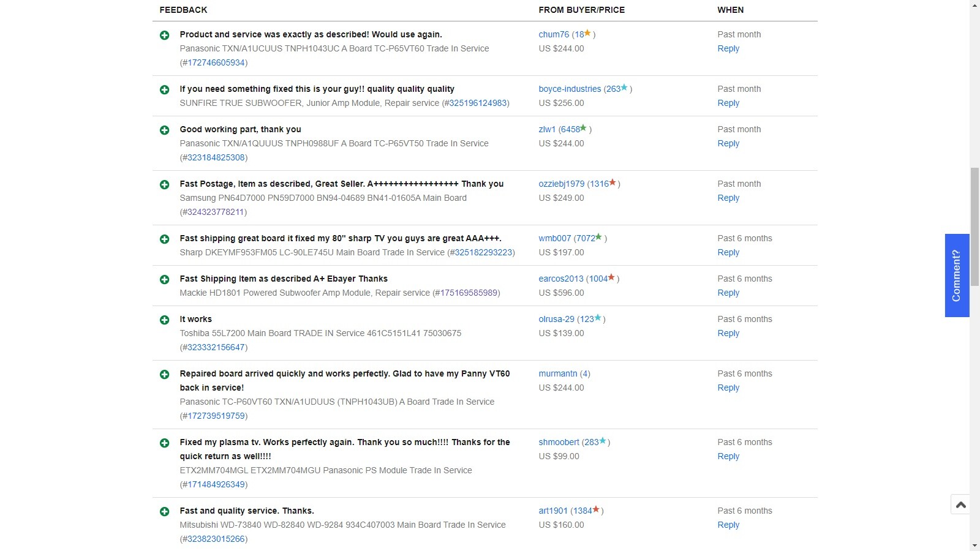The width and height of the screenshot is (980, 551).
Task: Open item number 323184825308
Action: point(216,158)
